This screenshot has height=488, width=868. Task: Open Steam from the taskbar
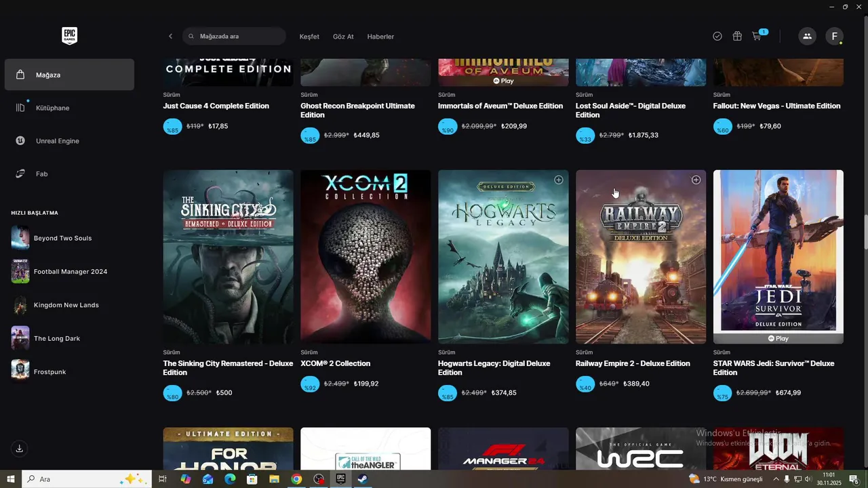point(363,479)
